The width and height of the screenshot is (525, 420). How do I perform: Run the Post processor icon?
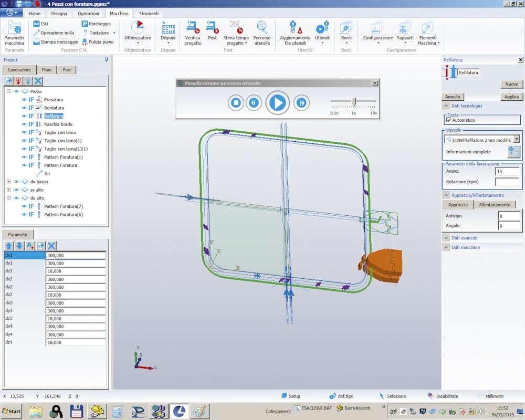click(x=212, y=27)
